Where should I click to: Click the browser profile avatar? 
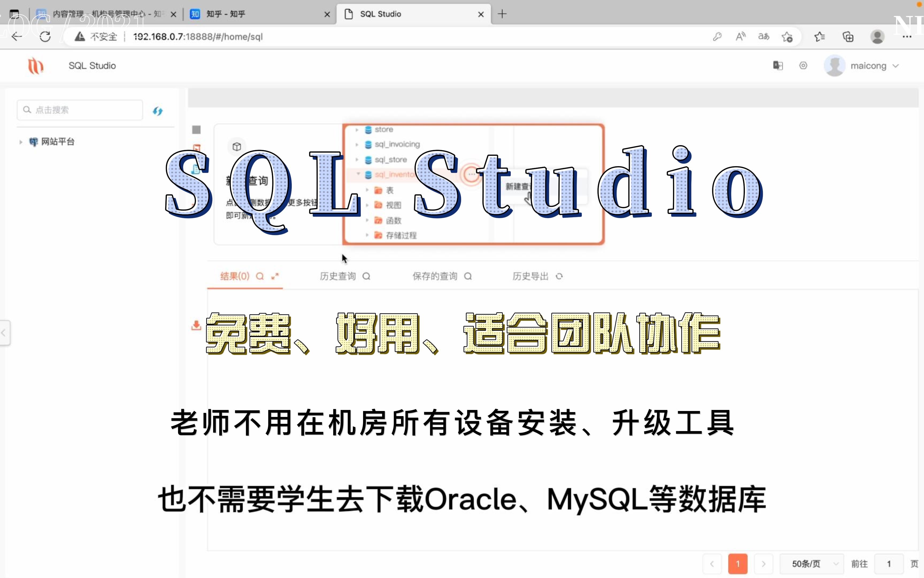point(877,37)
